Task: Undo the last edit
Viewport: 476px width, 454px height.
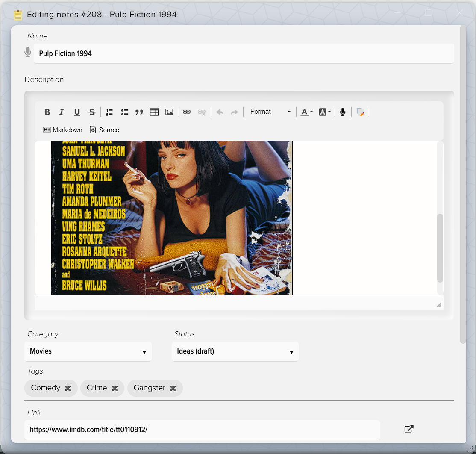Action: click(220, 112)
